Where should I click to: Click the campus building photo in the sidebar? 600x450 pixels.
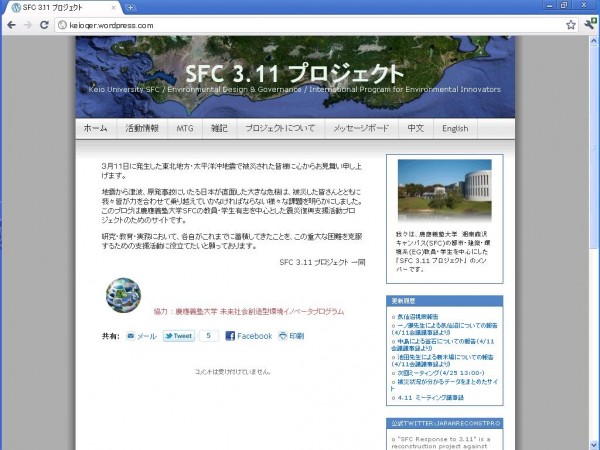coord(445,190)
